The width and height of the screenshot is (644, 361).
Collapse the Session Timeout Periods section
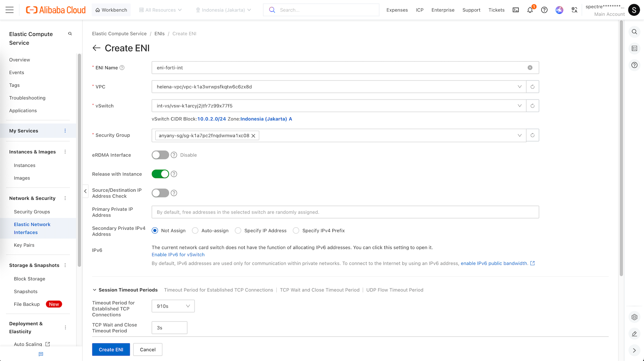[x=95, y=290]
